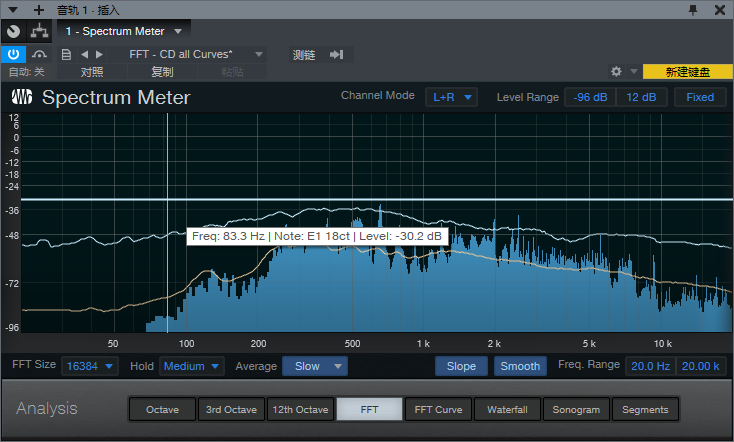Click the add insert plus icon

[x=39, y=9]
